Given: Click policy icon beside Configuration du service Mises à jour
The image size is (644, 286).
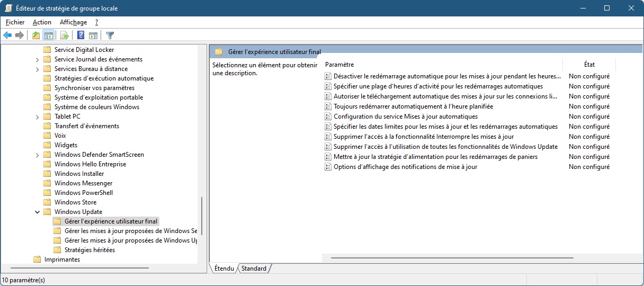Looking at the screenshot, I should click(x=328, y=117).
